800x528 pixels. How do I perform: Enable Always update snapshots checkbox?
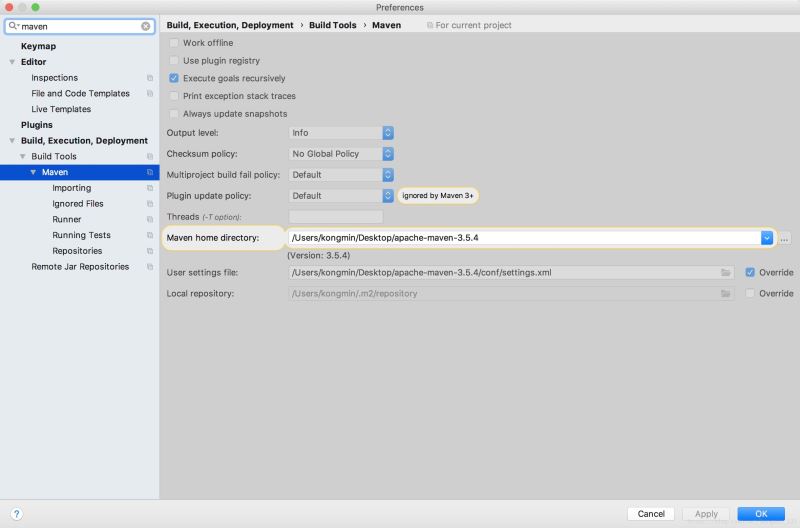174,114
